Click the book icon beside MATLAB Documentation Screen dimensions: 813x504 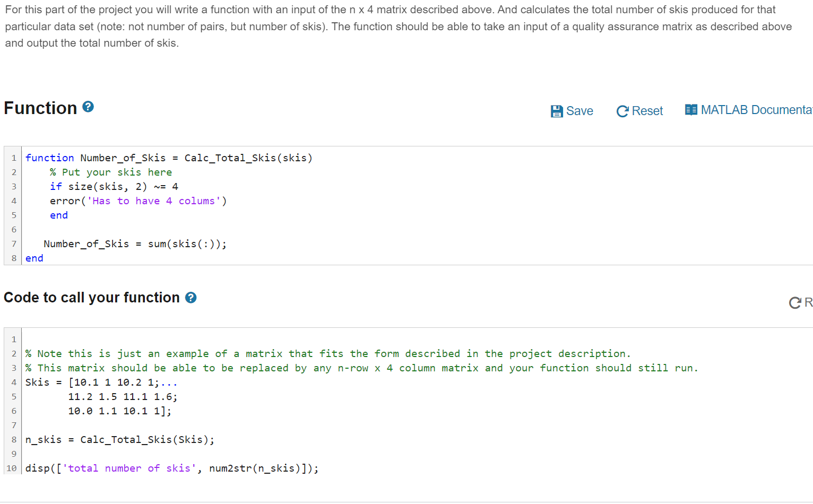click(x=691, y=109)
